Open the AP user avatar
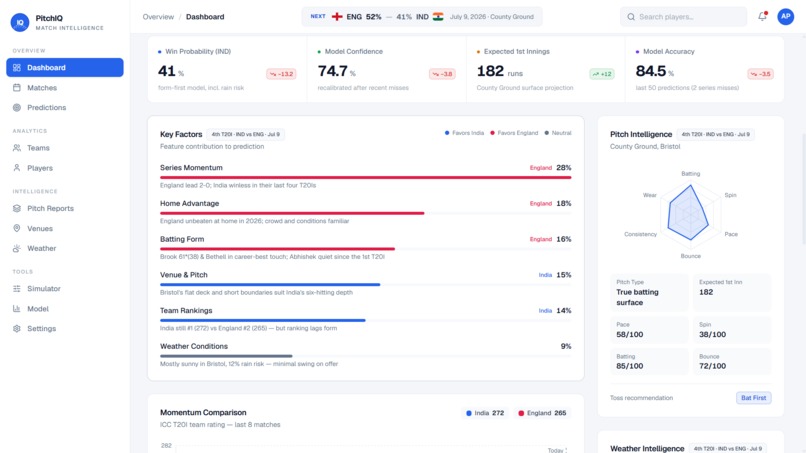Screen dimensions: 806x453 tap(785, 16)
